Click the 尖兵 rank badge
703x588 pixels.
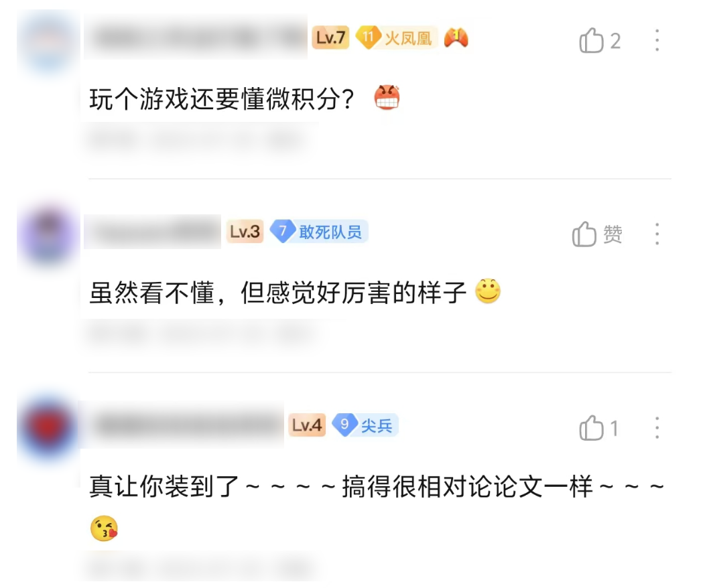point(365,425)
